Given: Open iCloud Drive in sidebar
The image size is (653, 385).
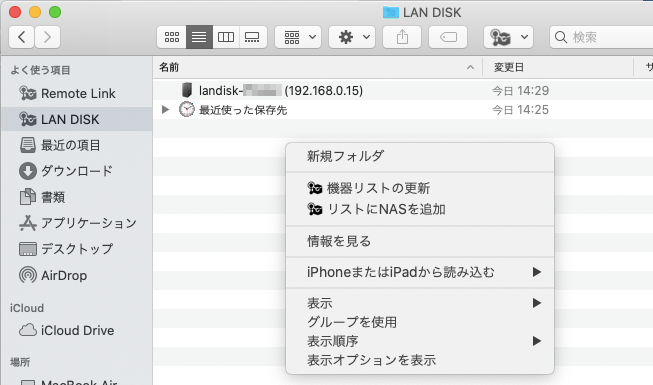Looking at the screenshot, I should click(77, 330).
